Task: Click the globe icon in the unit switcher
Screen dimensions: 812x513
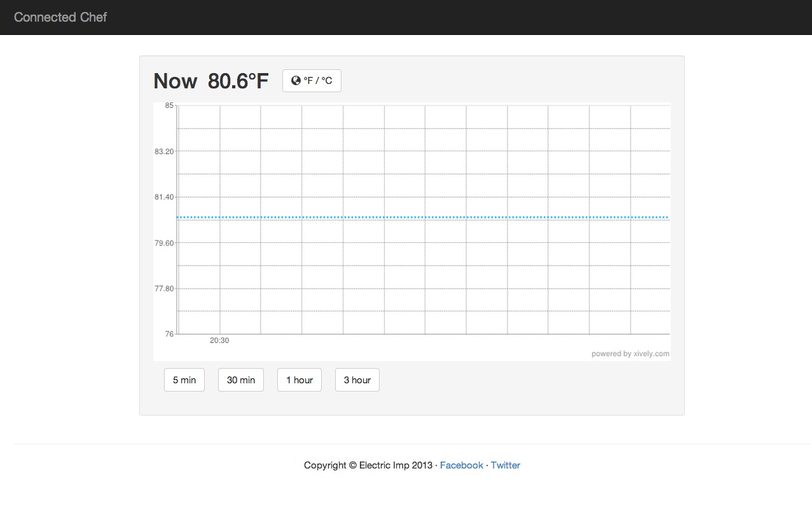Action: coord(295,80)
